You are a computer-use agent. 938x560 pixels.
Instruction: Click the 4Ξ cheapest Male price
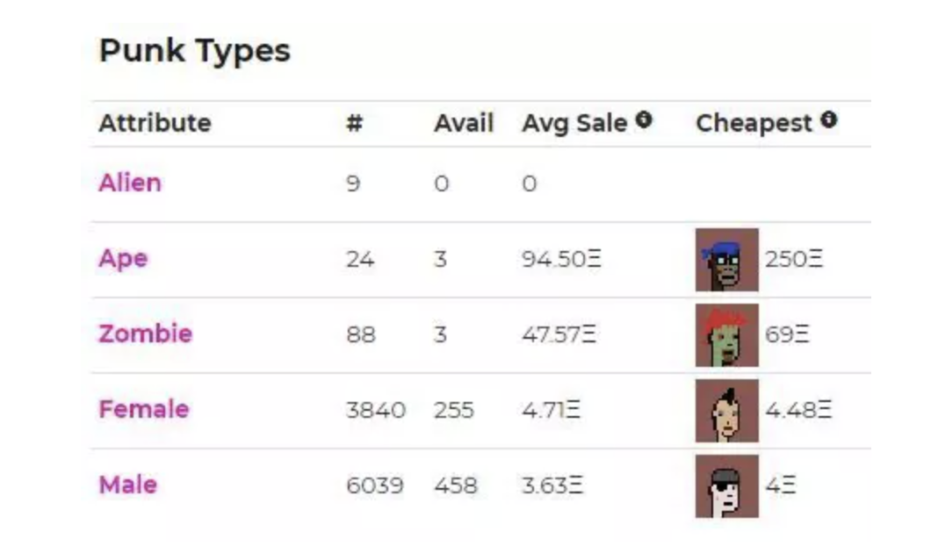tap(781, 485)
